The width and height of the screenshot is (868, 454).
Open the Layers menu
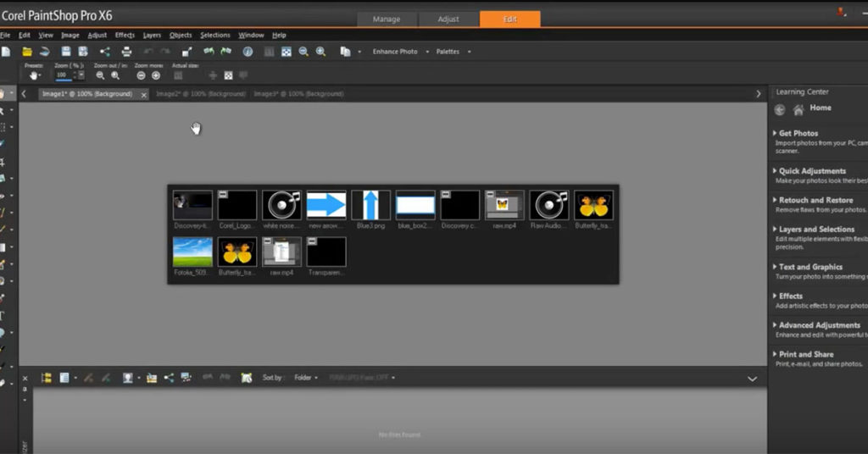click(x=152, y=35)
